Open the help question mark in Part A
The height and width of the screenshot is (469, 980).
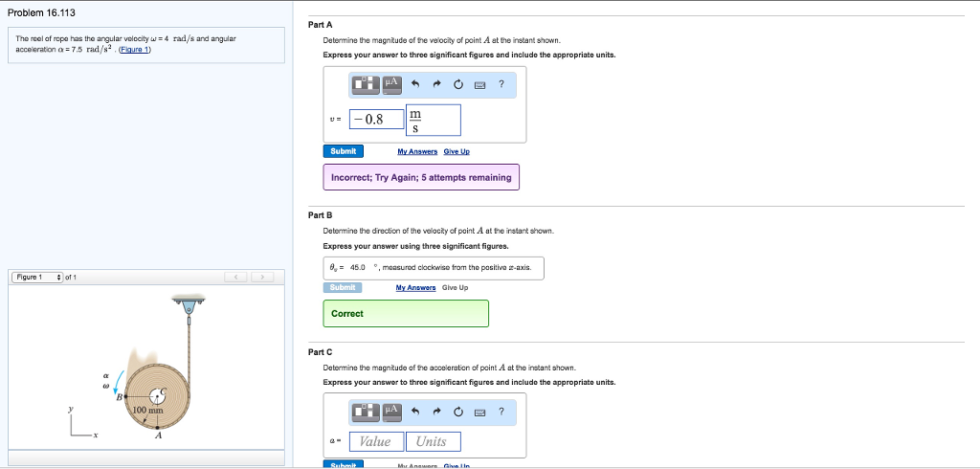tap(501, 85)
